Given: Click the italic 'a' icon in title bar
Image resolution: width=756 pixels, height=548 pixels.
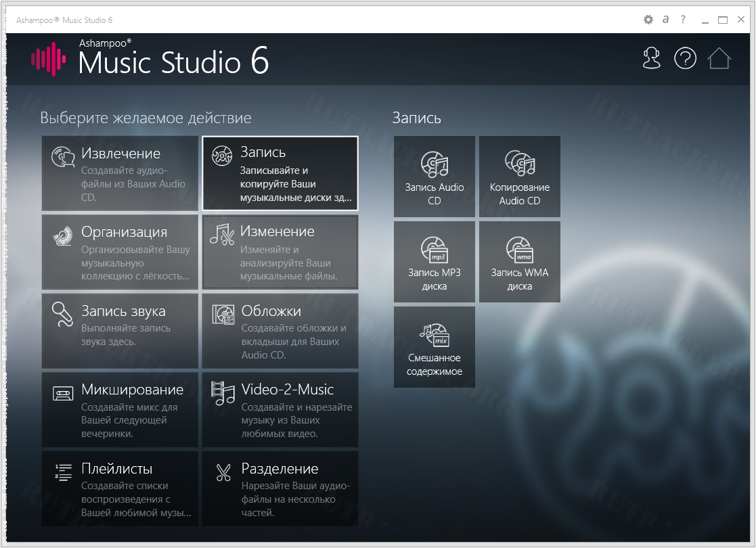Looking at the screenshot, I should [665, 20].
